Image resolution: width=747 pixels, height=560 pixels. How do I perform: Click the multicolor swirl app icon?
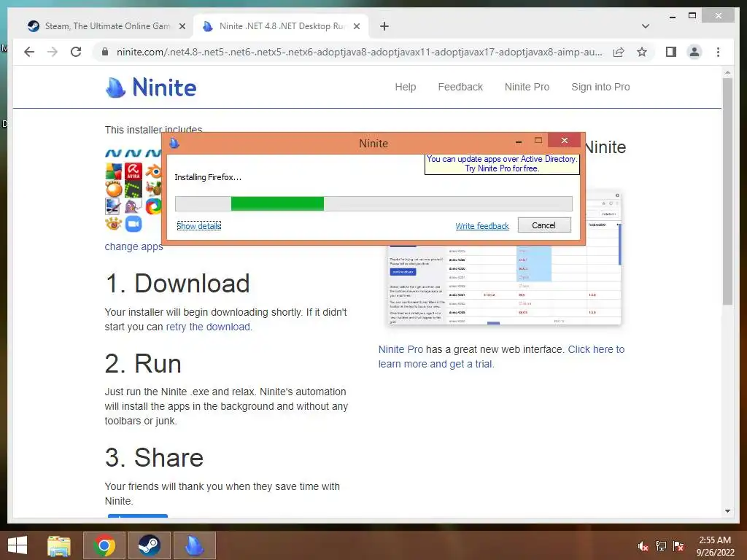point(153,206)
